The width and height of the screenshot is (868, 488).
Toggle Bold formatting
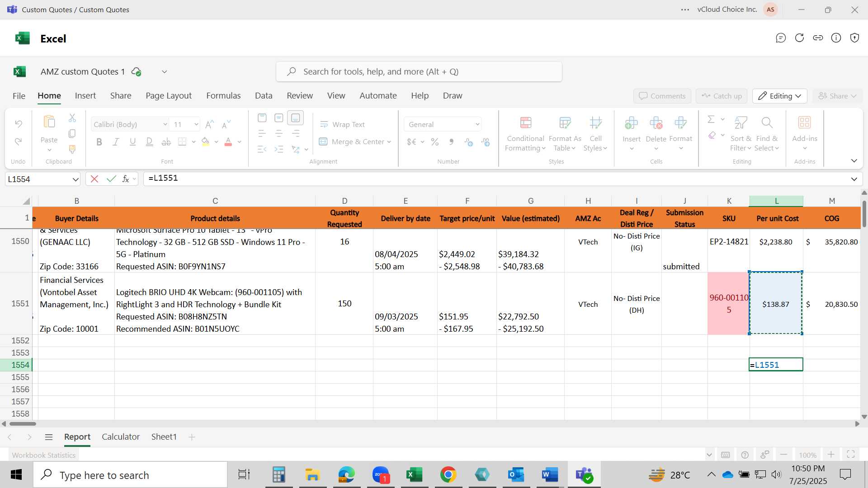pyautogui.click(x=99, y=142)
